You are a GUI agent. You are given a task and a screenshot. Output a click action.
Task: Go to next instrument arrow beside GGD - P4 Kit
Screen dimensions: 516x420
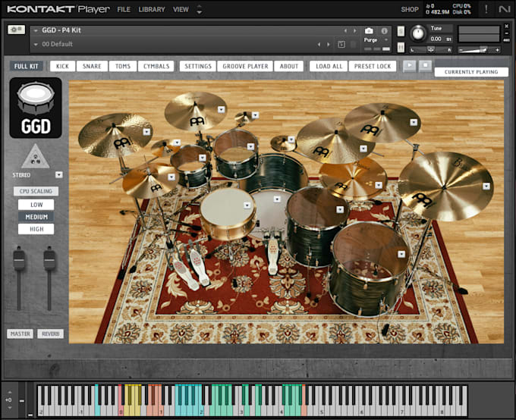[x=355, y=30]
